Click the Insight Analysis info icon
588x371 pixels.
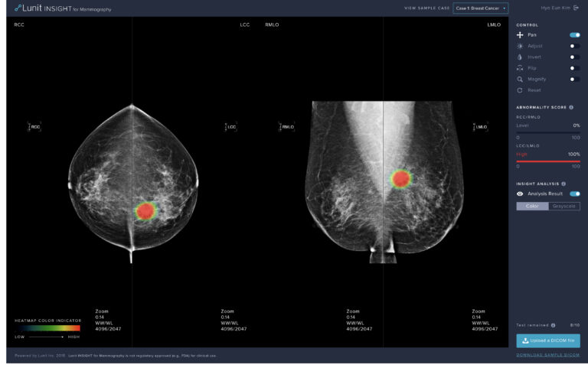[x=564, y=184]
